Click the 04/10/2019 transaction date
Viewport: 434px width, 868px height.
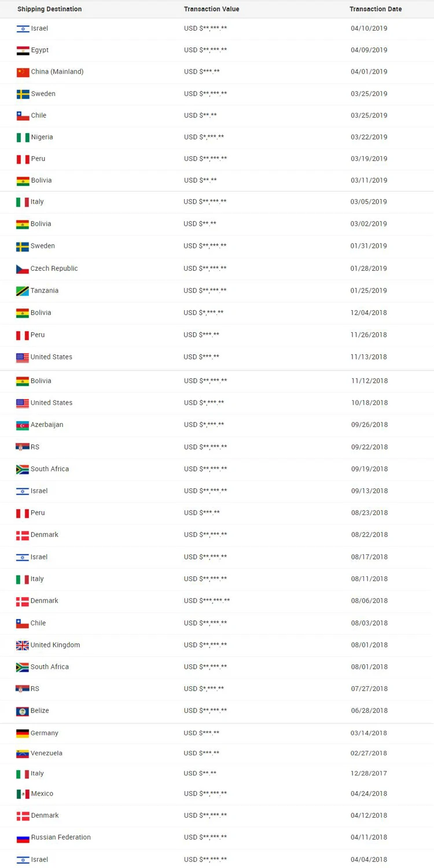[x=369, y=28]
